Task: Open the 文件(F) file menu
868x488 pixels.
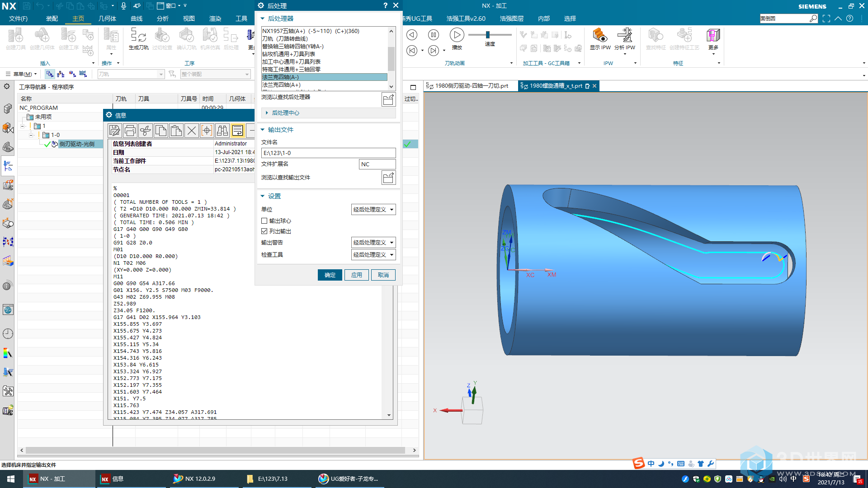Action: [x=19, y=19]
